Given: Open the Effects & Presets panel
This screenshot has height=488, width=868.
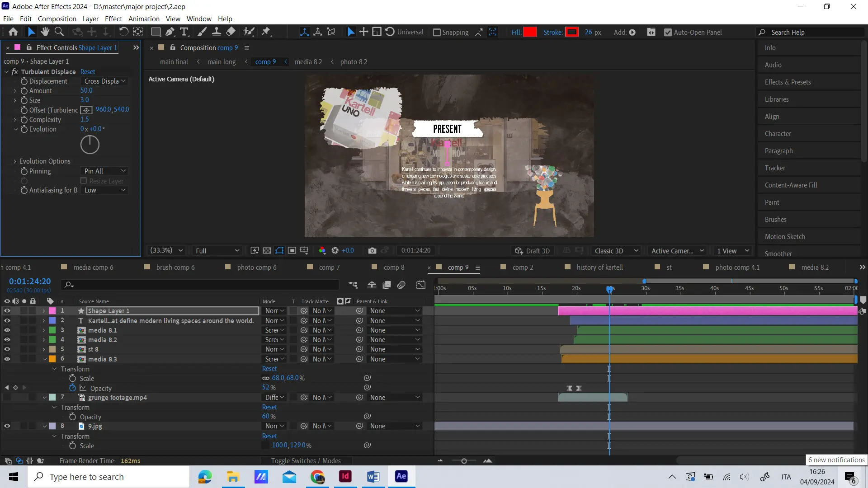Looking at the screenshot, I should (788, 82).
